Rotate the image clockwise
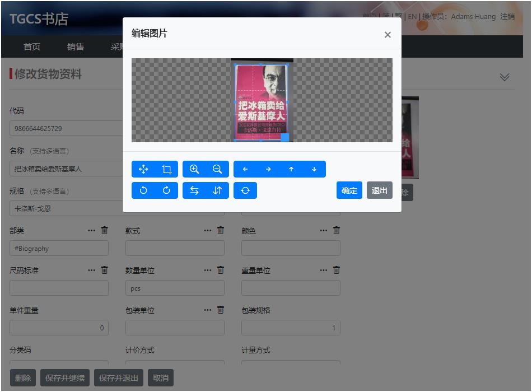This screenshot has width=532, height=392. click(x=166, y=190)
